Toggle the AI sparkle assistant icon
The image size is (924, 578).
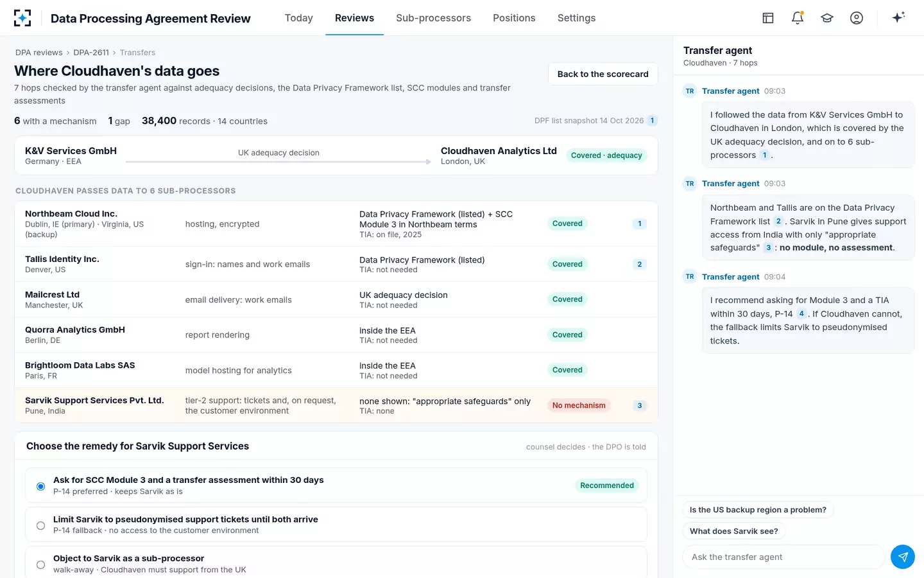898,17
